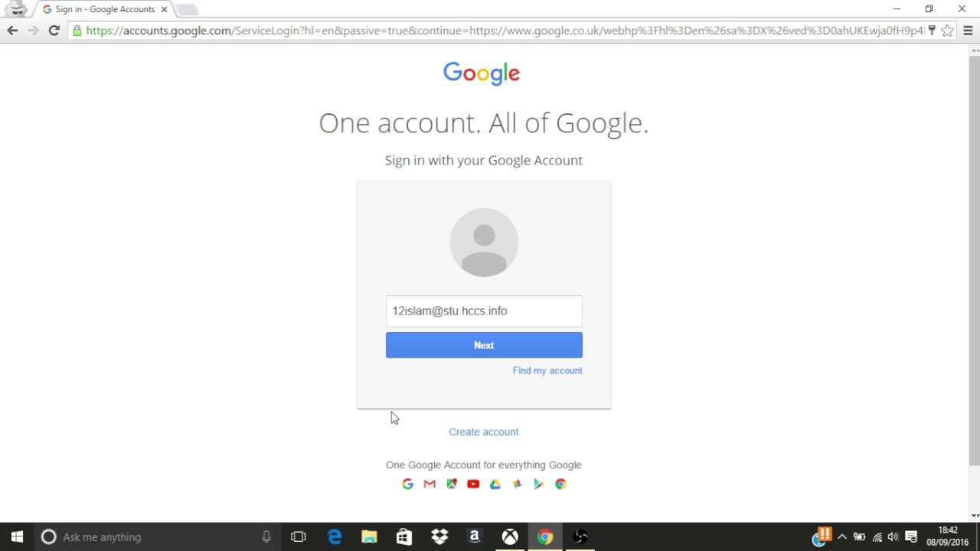Click the page vertical scrollbar

(974, 260)
